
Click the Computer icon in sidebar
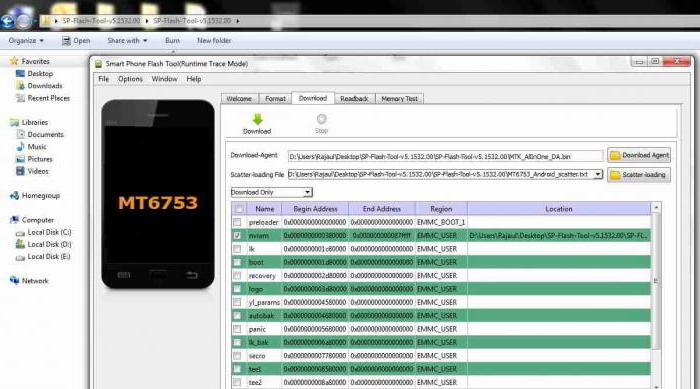pyautogui.click(x=14, y=220)
